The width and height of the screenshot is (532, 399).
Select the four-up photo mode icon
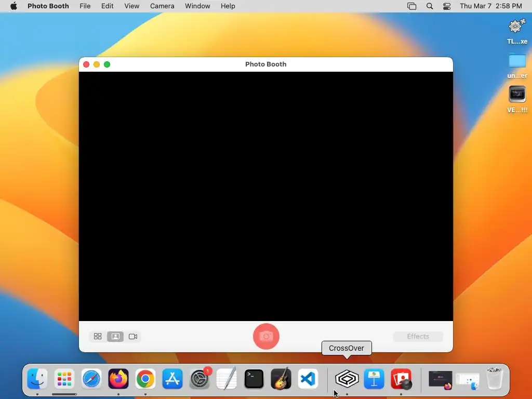(98, 336)
